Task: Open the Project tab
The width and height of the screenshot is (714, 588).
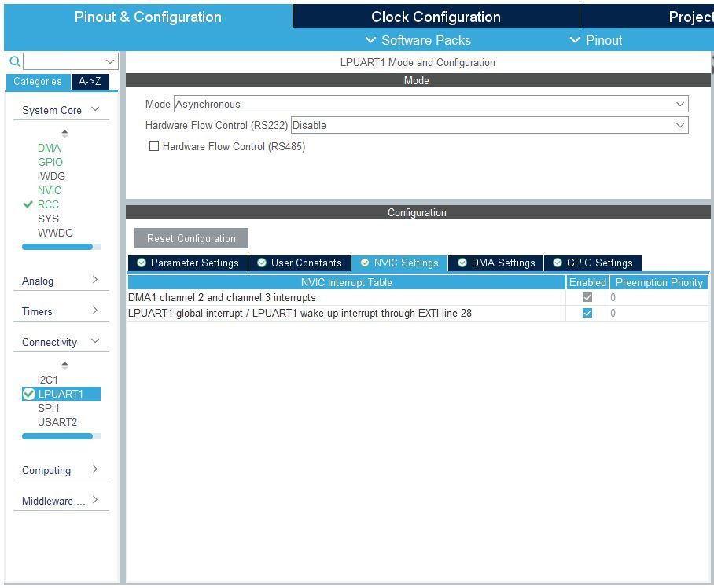Action: coord(647,17)
